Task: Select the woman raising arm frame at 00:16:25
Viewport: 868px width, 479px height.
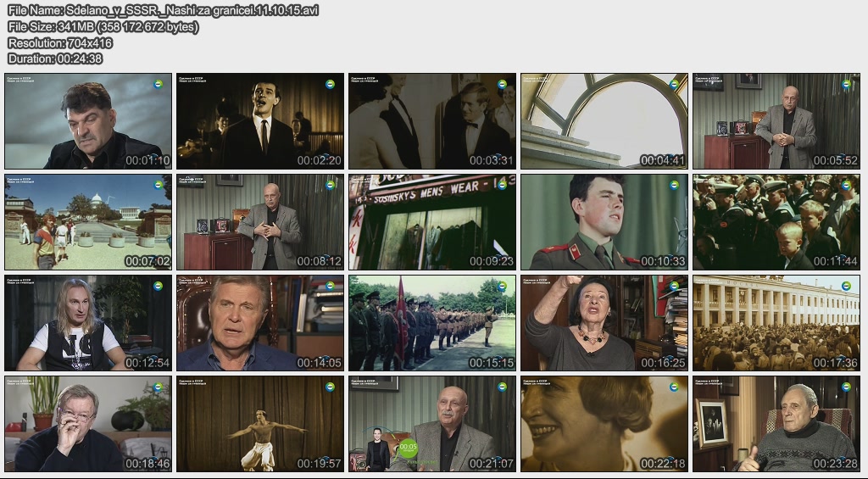Action: [x=604, y=323]
